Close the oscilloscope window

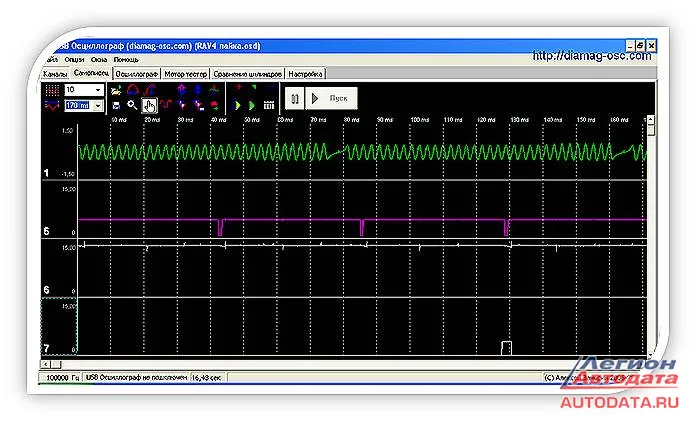651,45
